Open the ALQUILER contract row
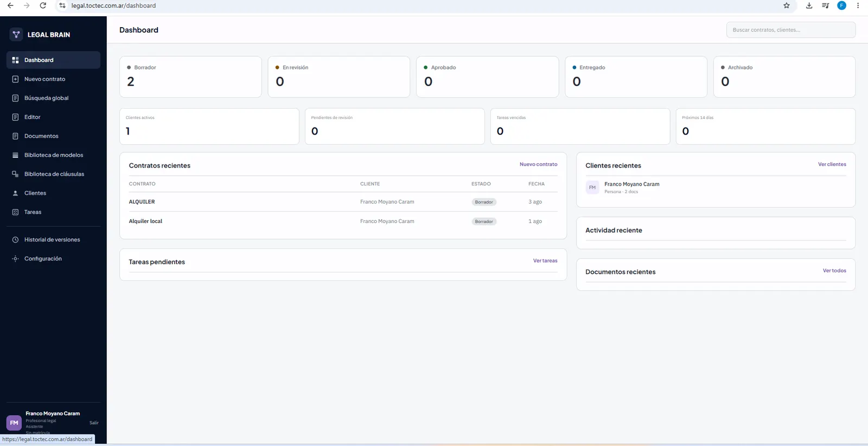This screenshot has width=868, height=446. point(343,202)
